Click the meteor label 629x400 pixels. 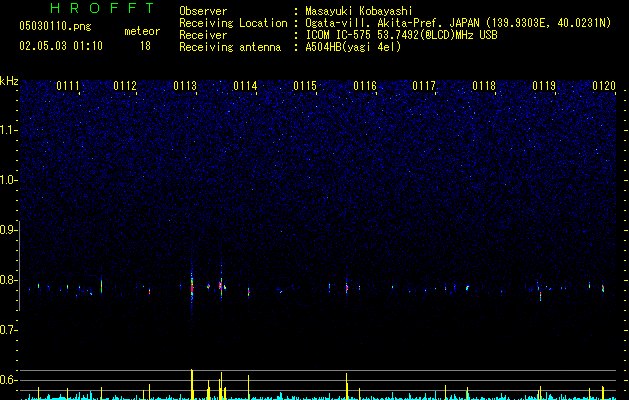click(142, 31)
